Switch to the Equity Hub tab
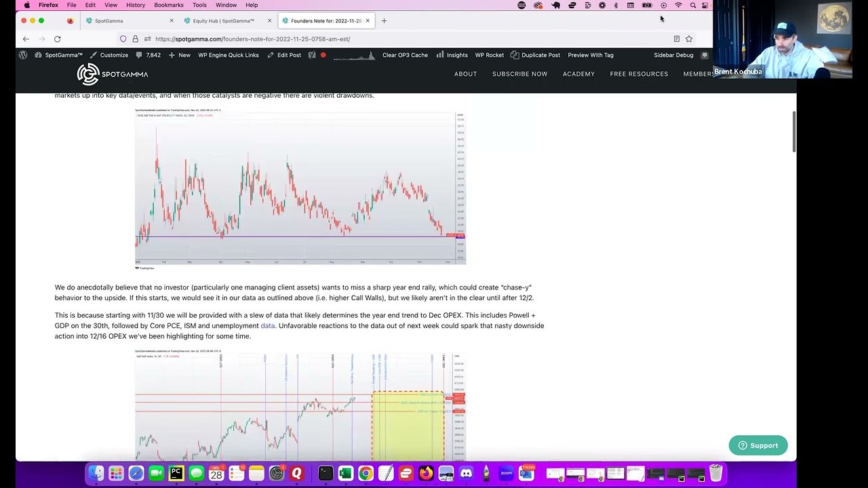This screenshot has width=868, height=488. [223, 21]
